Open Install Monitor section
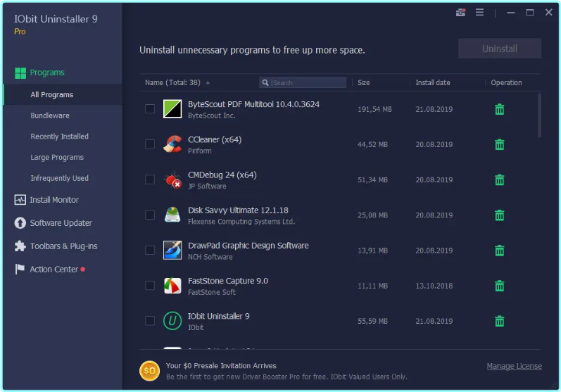This screenshot has height=392, width=561. 54,200
